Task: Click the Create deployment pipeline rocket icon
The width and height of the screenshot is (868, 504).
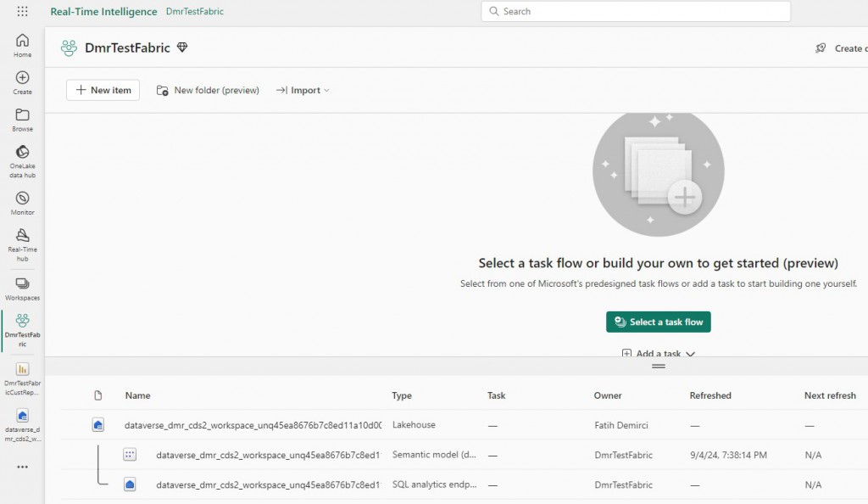Action: coord(821,48)
